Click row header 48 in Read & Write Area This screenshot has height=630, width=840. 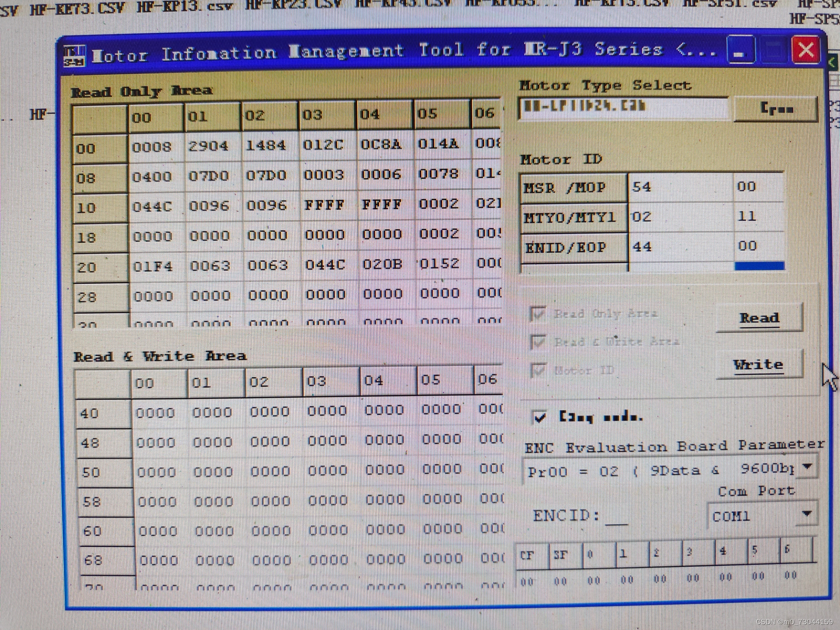coord(104,443)
